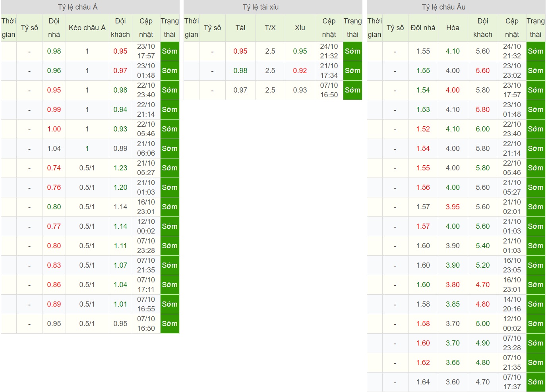Click away odds 5.00 in châu Âu table
This screenshot has width=546, height=392.
(x=483, y=324)
